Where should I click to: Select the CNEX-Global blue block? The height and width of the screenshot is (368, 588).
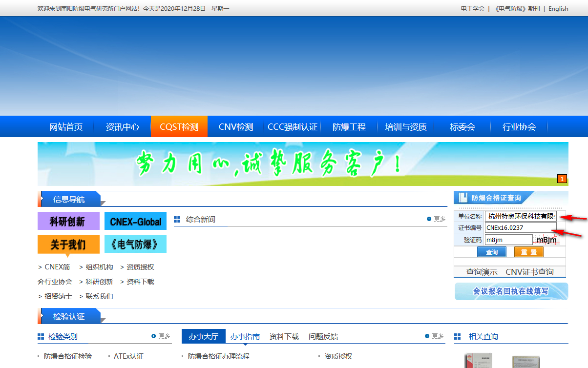pos(135,221)
